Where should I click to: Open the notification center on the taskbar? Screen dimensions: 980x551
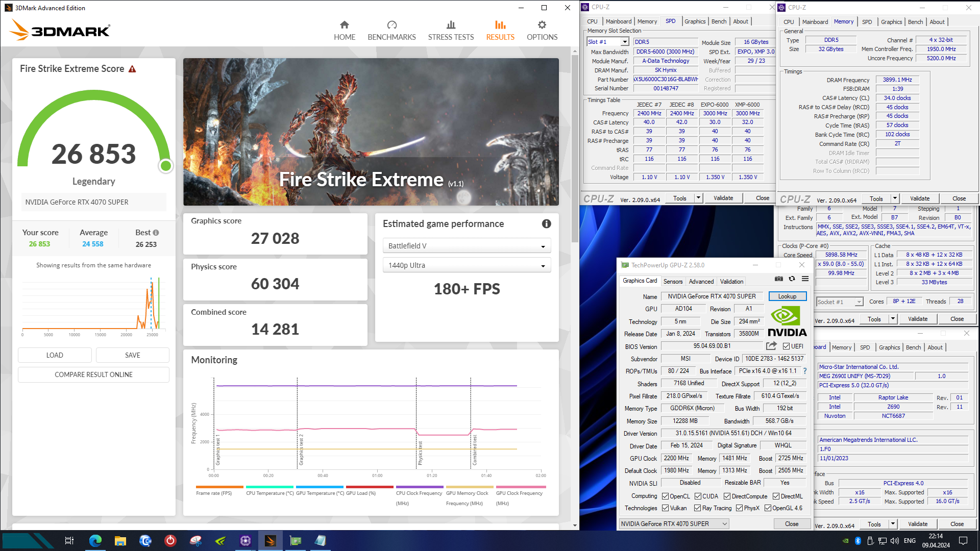[x=963, y=541]
